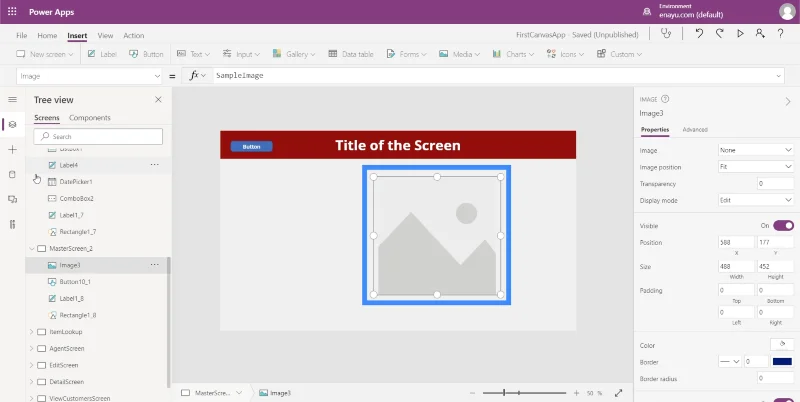Screen dimensions: 800x402
Task: Insert a Button control
Action: 146,54
